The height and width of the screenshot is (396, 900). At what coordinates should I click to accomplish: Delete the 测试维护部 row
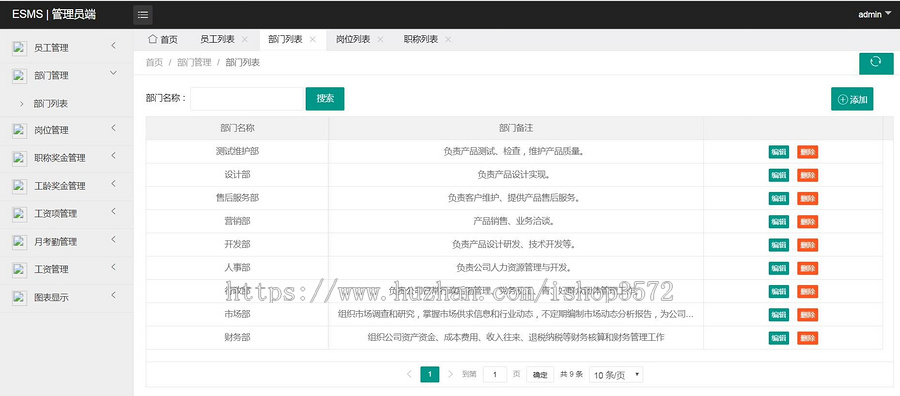point(808,152)
